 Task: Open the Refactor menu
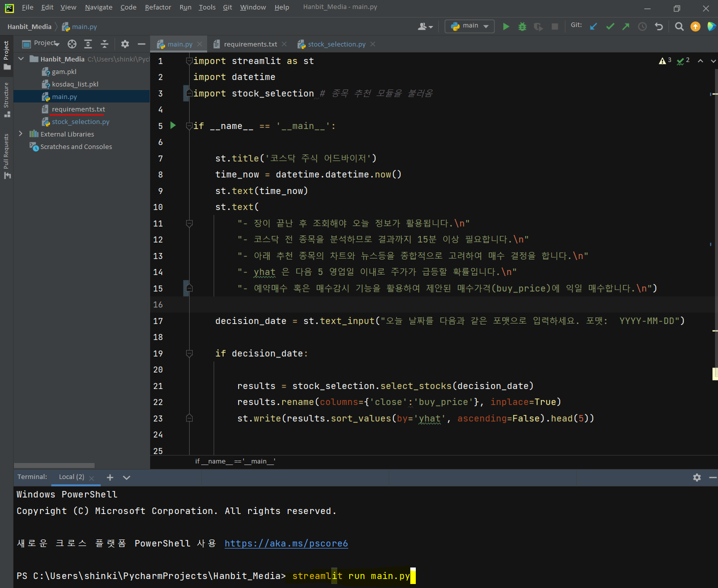pos(158,7)
